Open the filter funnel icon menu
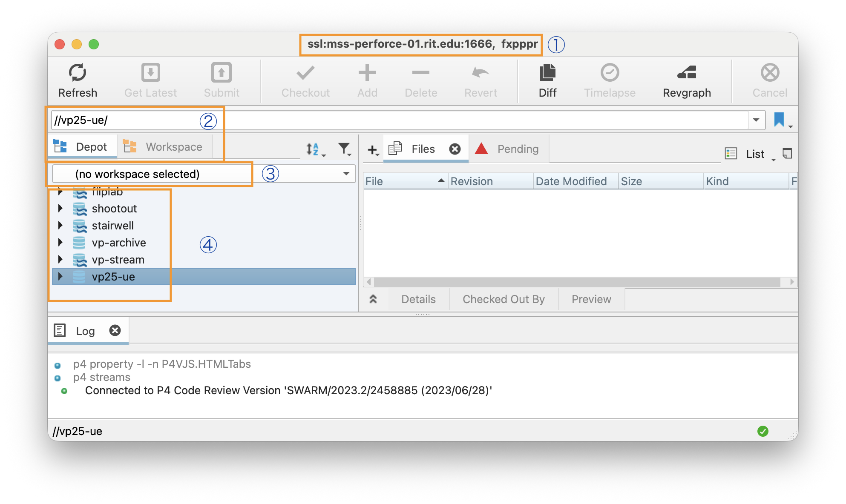This screenshot has height=504, width=846. point(344,149)
